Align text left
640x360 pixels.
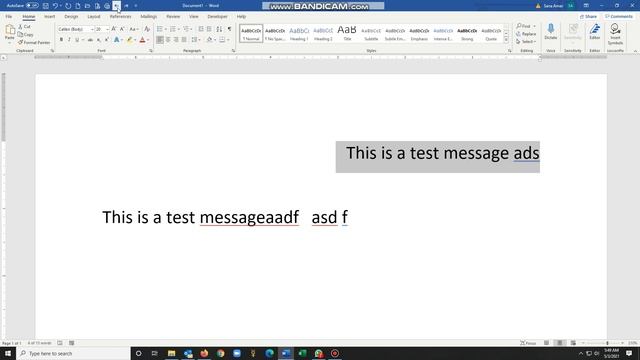point(160,40)
